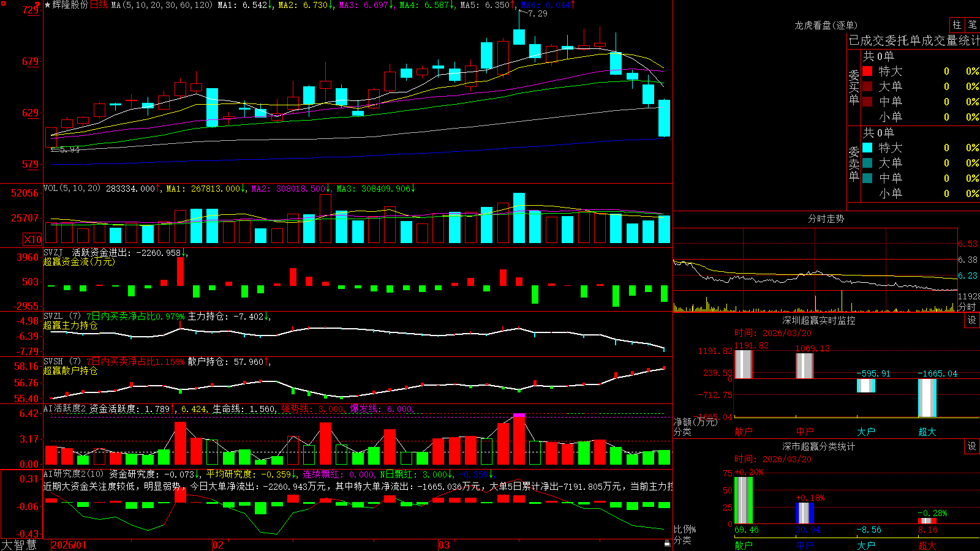Click the 超赢资金流(万元) label
Screen dimensions: 980x551
79,261
